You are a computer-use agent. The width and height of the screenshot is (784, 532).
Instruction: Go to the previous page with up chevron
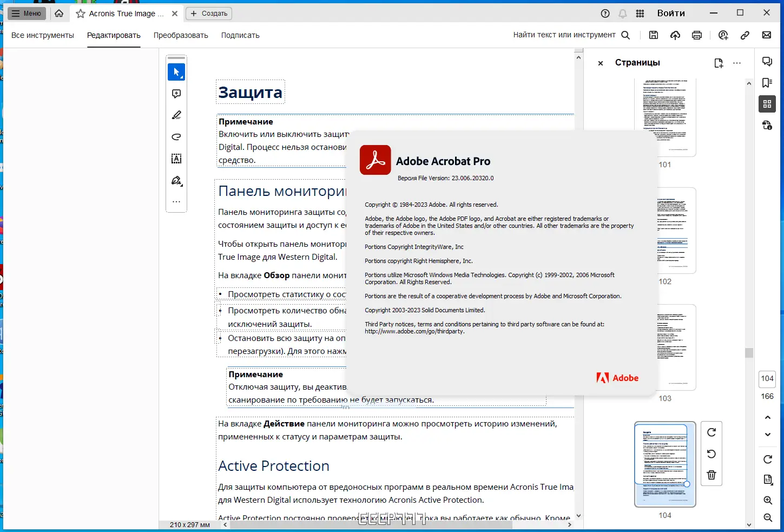767,417
